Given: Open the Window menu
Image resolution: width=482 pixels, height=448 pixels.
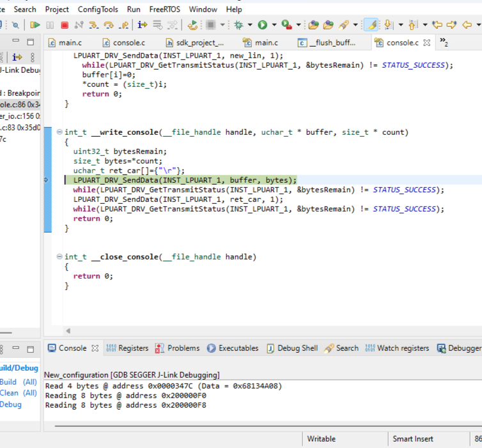Looking at the screenshot, I should tap(203, 10).
